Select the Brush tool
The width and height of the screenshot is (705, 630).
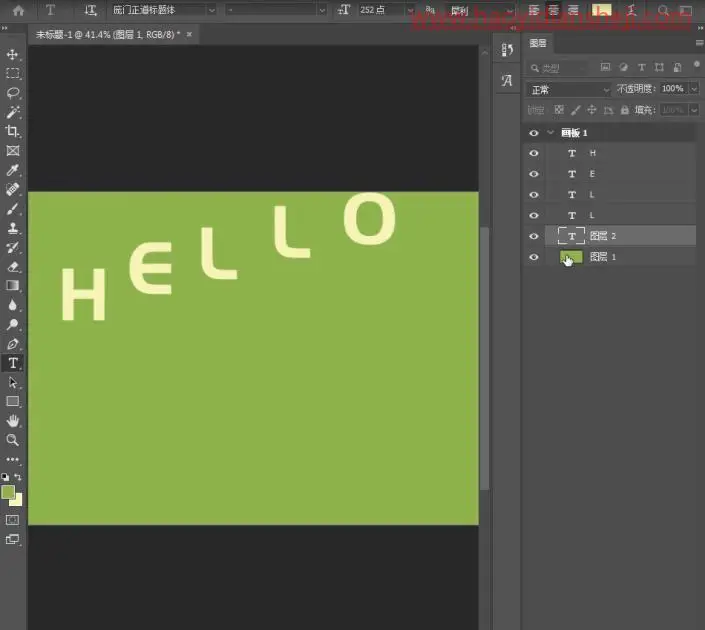tap(13, 209)
